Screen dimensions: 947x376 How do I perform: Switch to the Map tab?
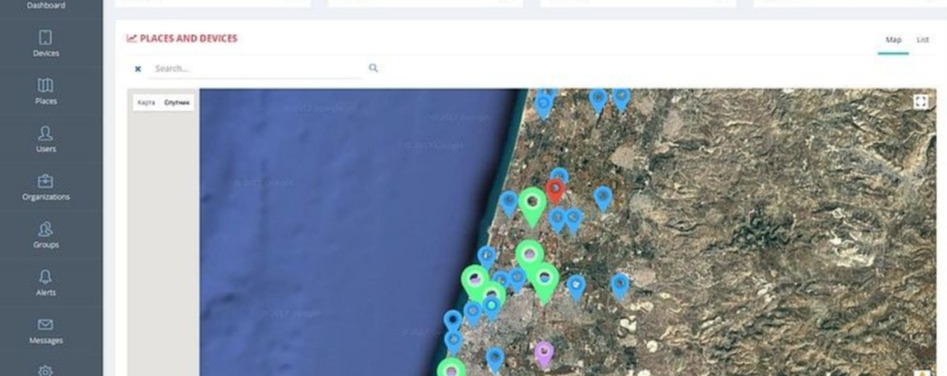click(x=893, y=40)
